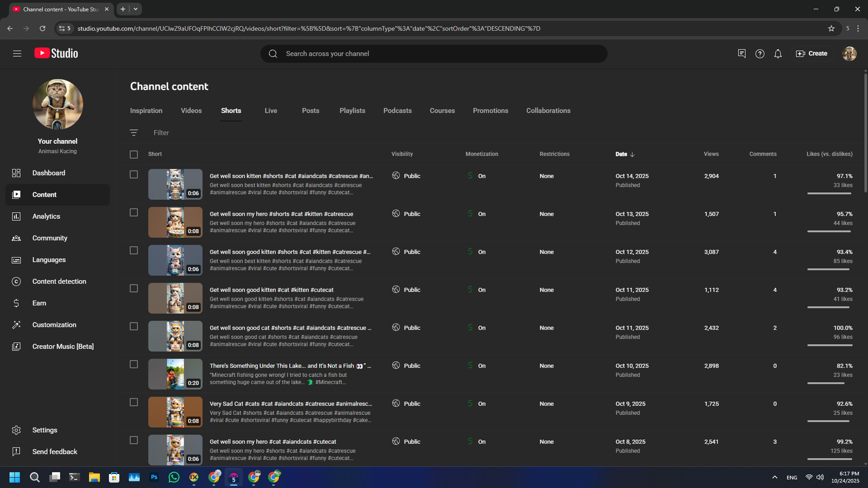Click the notifications bell icon
This screenshot has height=488, width=868.
(778, 54)
